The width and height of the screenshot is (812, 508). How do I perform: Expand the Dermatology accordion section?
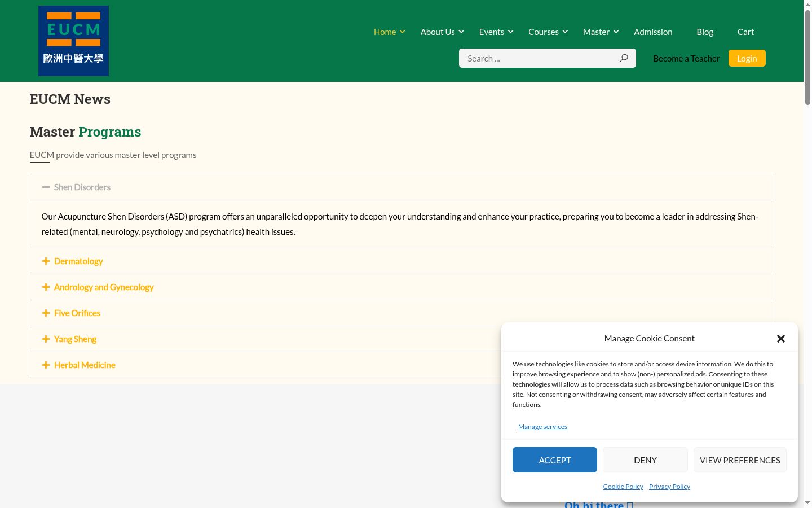coord(401,261)
